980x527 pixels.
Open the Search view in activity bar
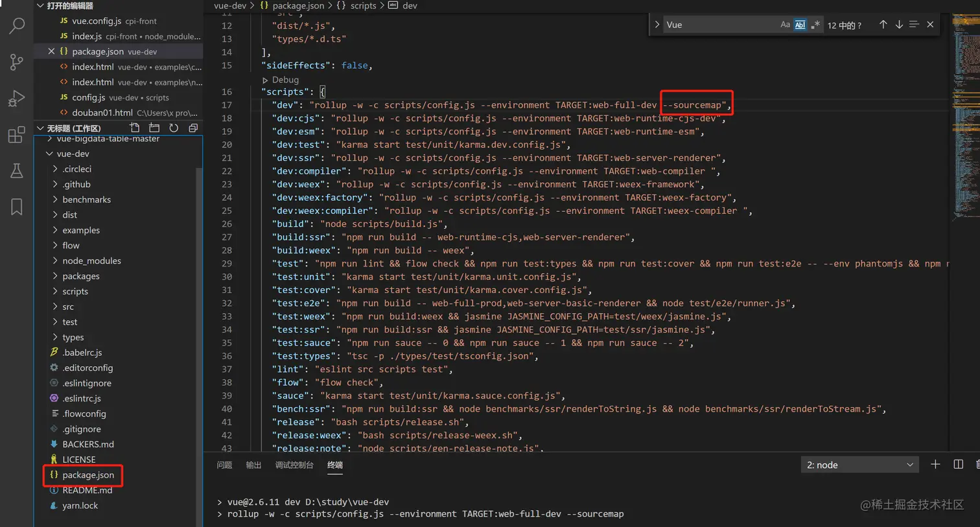click(17, 26)
